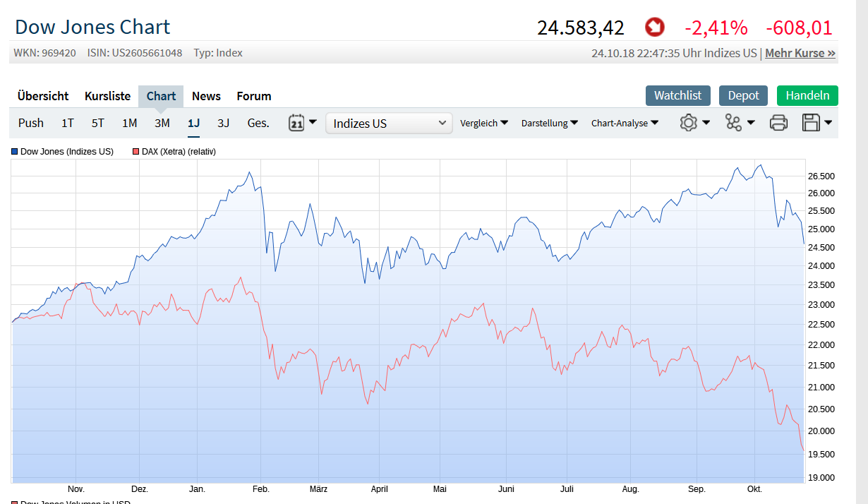The image size is (868, 504).
Task: Open the News tab
Action: 206,96
